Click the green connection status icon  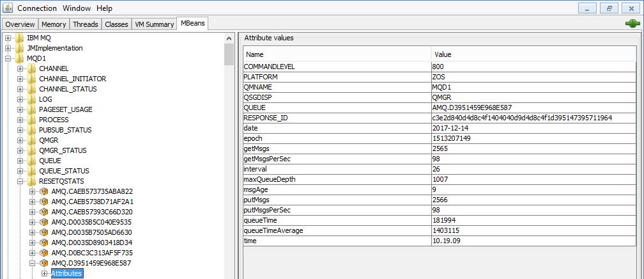pyautogui.click(x=632, y=24)
